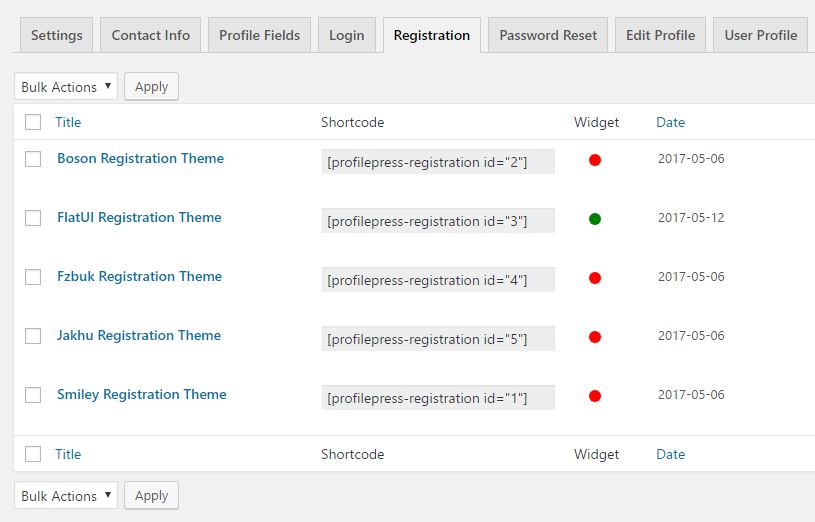The height and width of the screenshot is (522, 815).
Task: Click the 2017-05-06 date in Smiley row
Action: click(691, 395)
